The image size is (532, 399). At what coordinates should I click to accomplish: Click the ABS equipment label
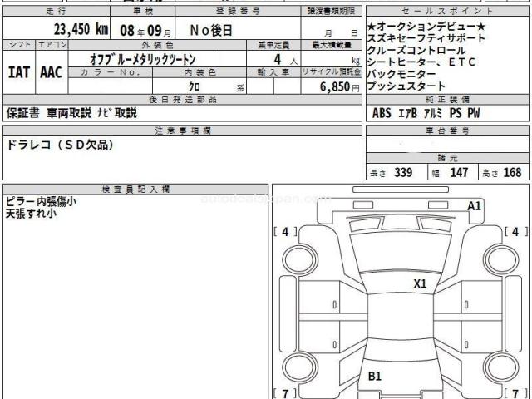(382, 113)
